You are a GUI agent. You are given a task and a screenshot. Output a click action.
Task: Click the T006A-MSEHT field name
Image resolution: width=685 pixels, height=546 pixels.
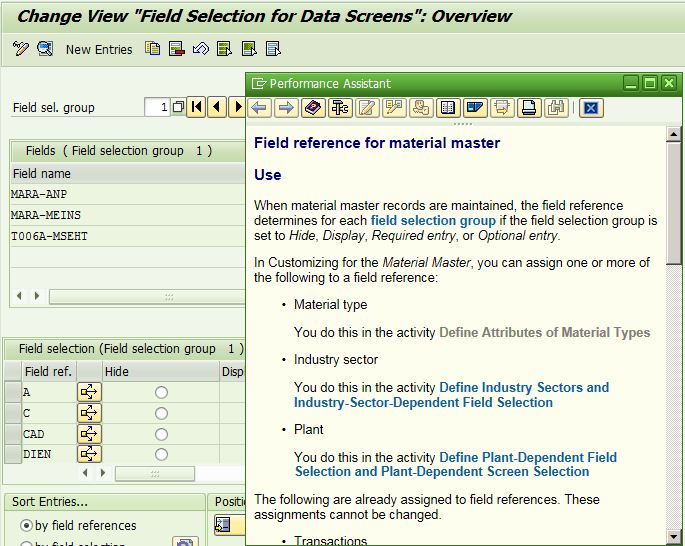(49, 236)
